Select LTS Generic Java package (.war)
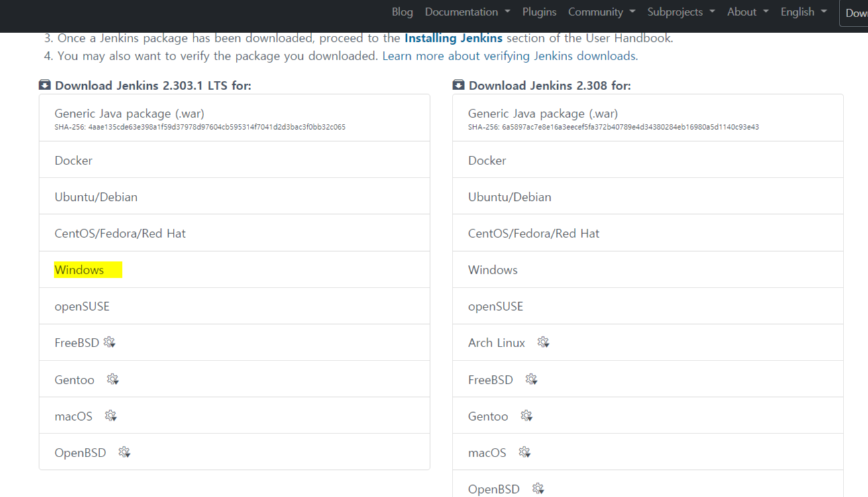The image size is (868, 497). pyautogui.click(x=235, y=118)
